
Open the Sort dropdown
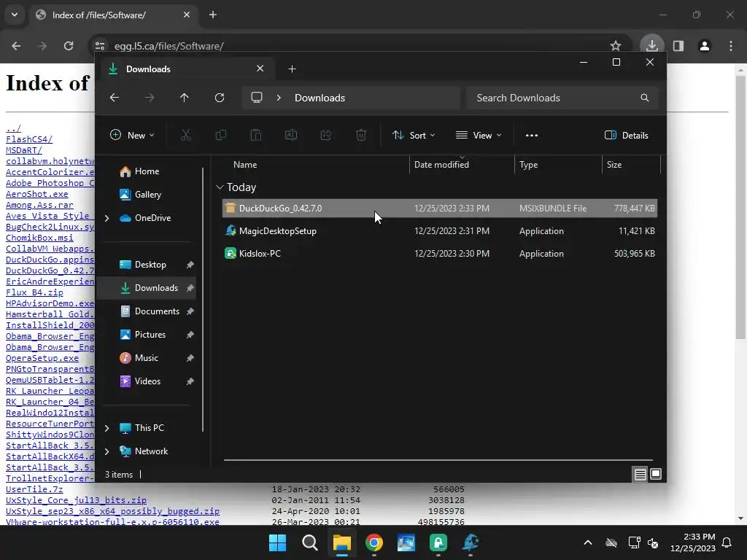tap(414, 135)
